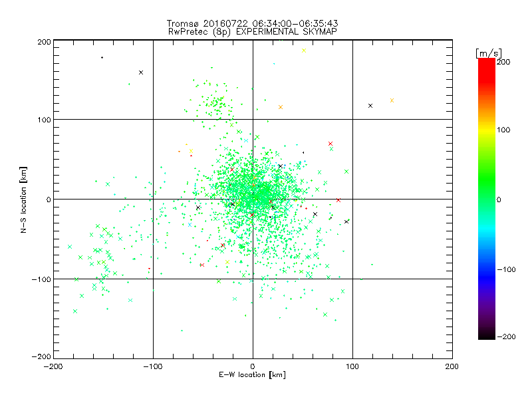Click the plot title starting with Tromsø 20160722
Screen dimensions: 532x399
253,23
